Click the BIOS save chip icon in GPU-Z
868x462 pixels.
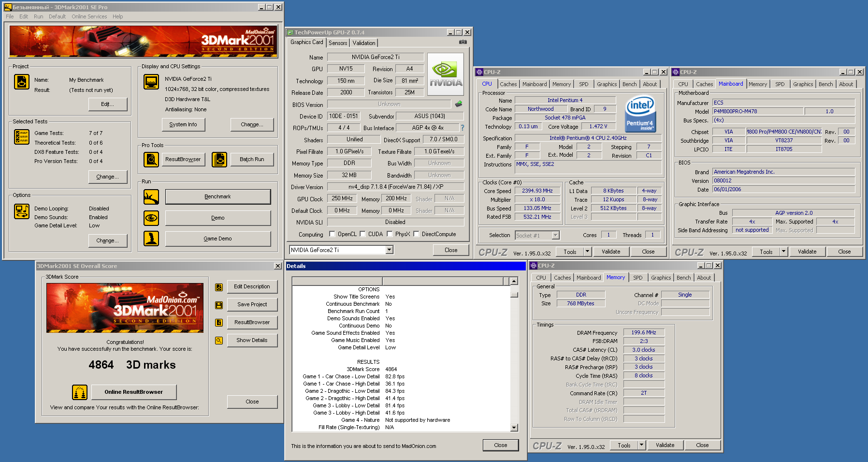pos(459,104)
